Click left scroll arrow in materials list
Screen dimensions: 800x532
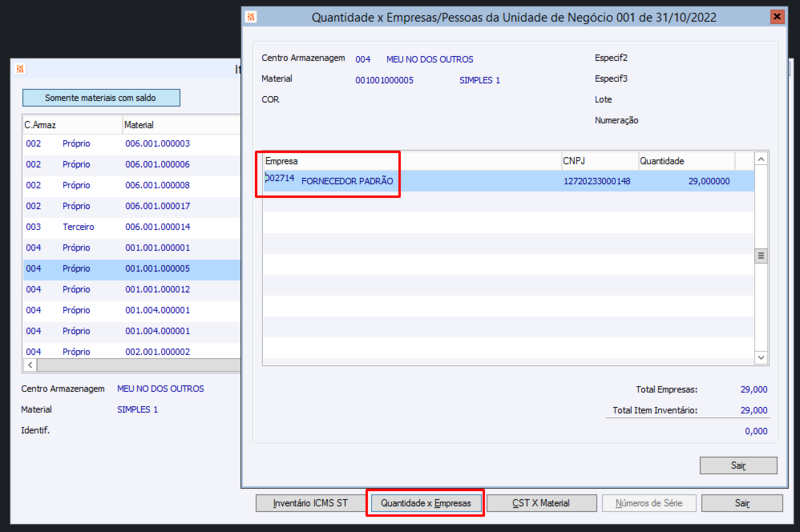pos(30,365)
